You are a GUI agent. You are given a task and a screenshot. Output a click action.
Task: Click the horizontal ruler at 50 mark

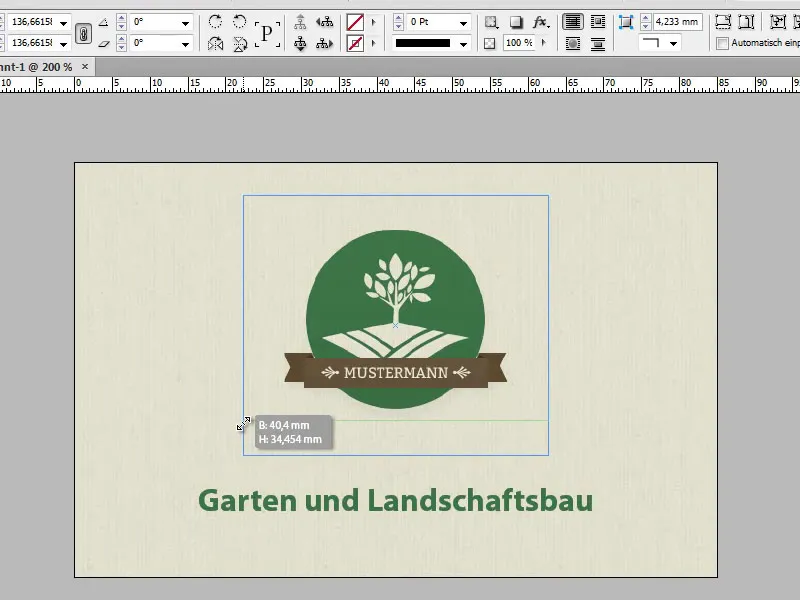pyautogui.click(x=459, y=85)
